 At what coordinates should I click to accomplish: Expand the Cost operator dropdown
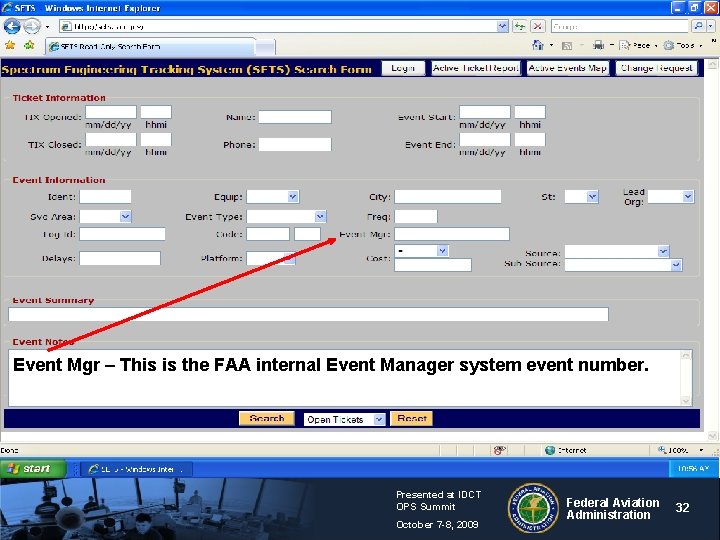(x=442, y=251)
